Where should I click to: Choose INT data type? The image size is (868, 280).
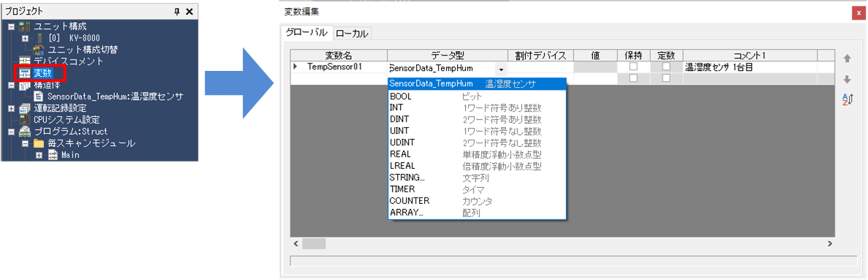(x=478, y=108)
